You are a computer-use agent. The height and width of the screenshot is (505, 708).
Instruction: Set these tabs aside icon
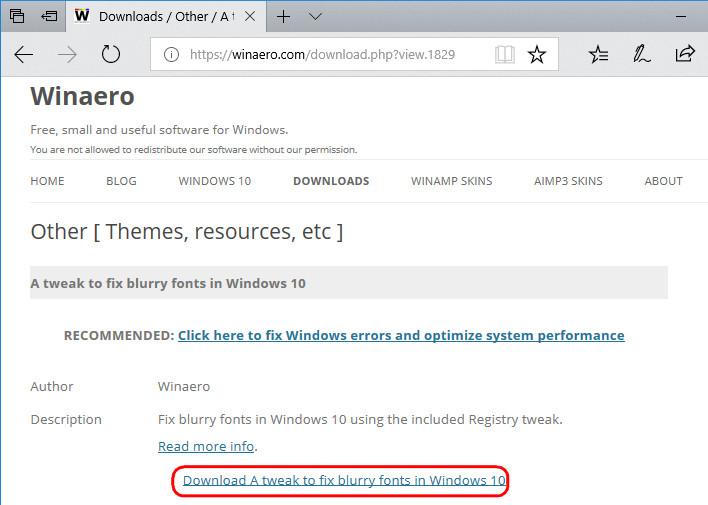[49, 16]
